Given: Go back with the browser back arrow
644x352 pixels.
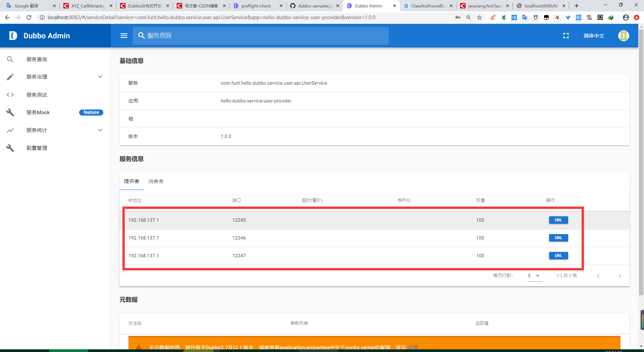Looking at the screenshot, I should click(7, 17).
